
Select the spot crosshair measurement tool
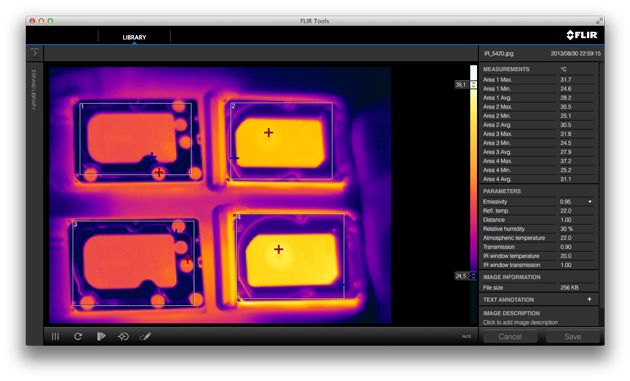(123, 336)
